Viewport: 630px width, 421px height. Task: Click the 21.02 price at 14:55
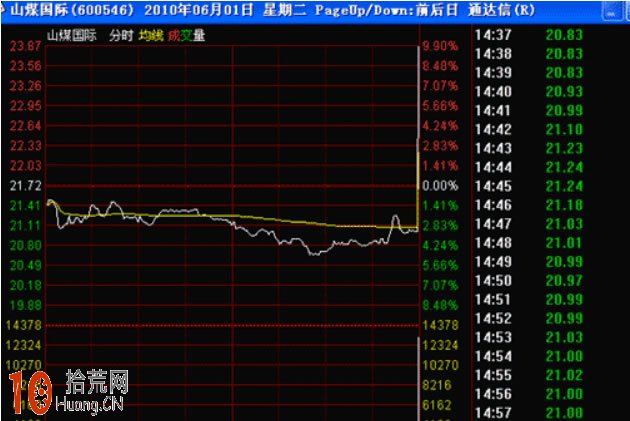564,375
